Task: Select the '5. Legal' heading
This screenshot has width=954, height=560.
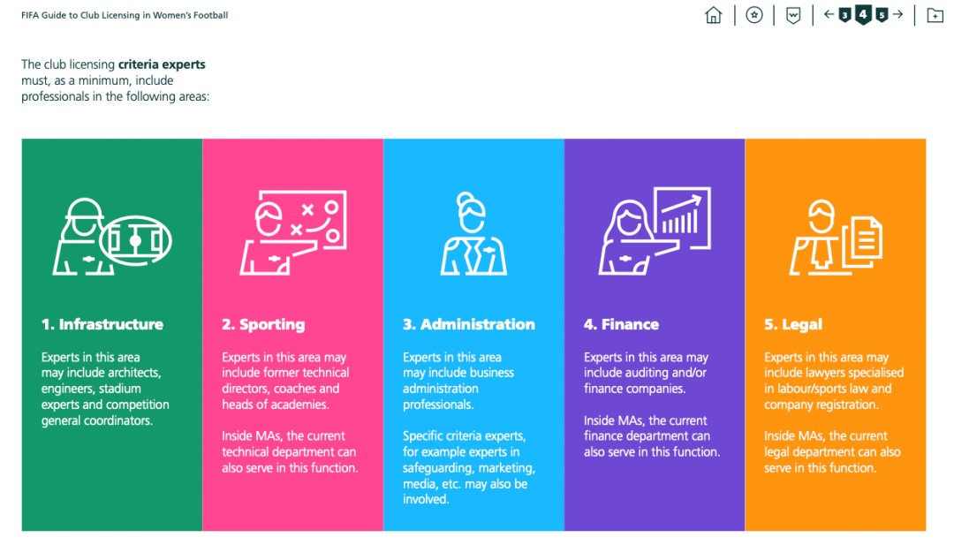Action: [793, 324]
